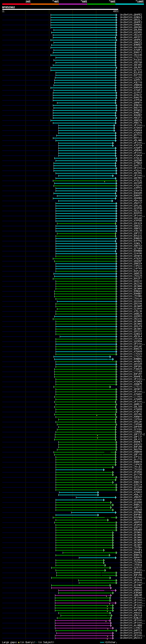Click the purple ~60% identity legend segment
Image resolution: width=146 pixels, height=644 pixels.
coord(73,4)
